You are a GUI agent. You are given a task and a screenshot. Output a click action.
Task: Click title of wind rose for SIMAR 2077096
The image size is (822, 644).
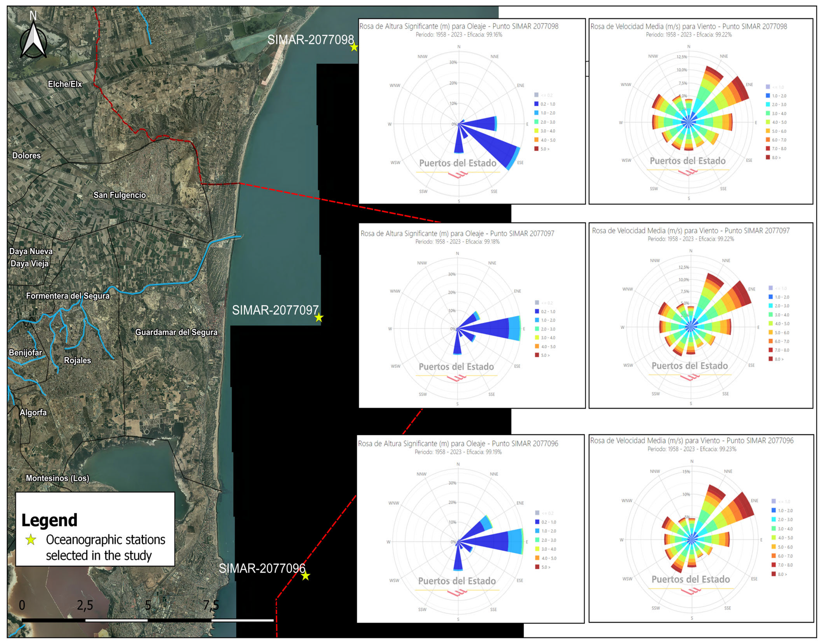[692, 440]
